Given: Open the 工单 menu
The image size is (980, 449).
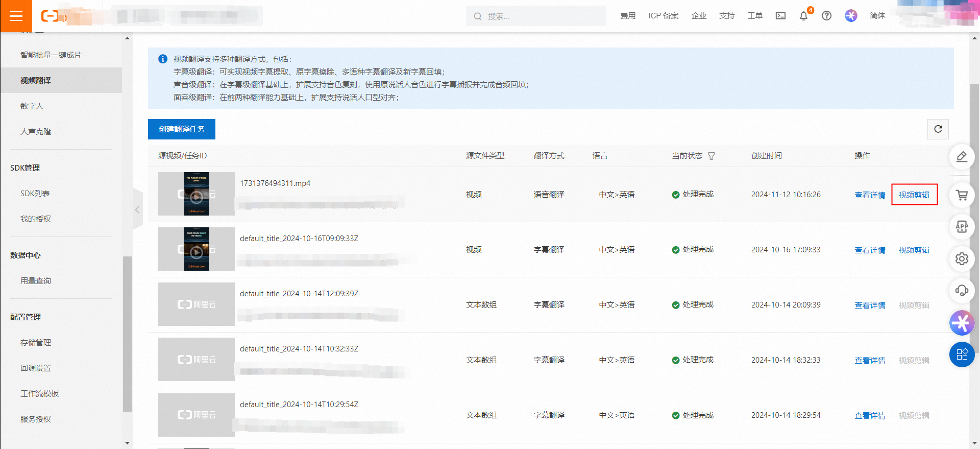Looking at the screenshot, I should 755,16.
